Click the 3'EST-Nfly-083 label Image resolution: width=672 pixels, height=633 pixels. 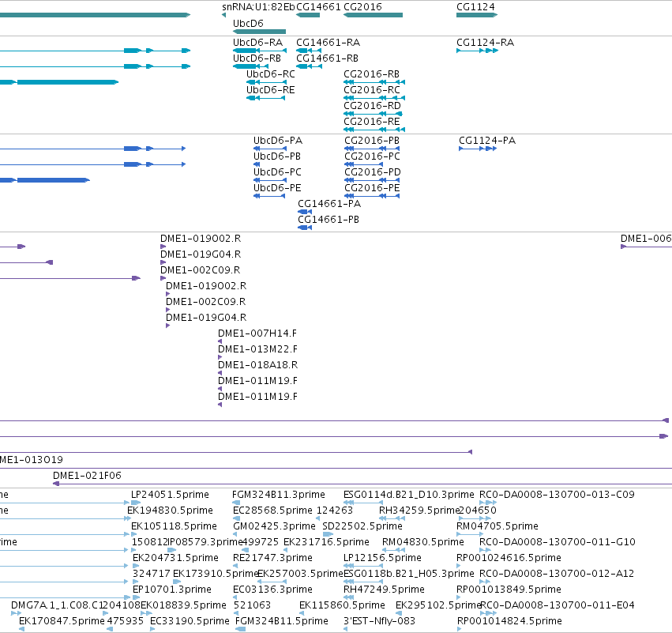380,621
